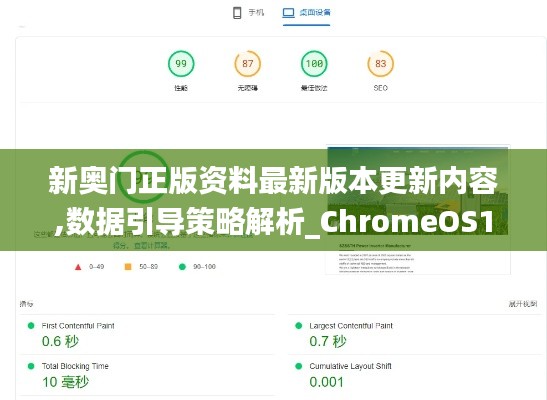Click the orange square 50–89 legend icon
The height and width of the screenshot is (400, 547).
(128, 267)
